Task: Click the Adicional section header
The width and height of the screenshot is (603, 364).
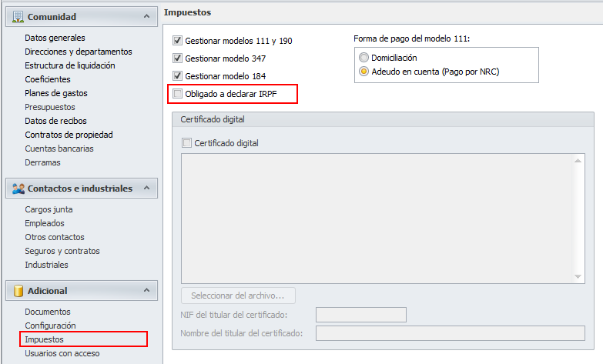Action: point(82,290)
